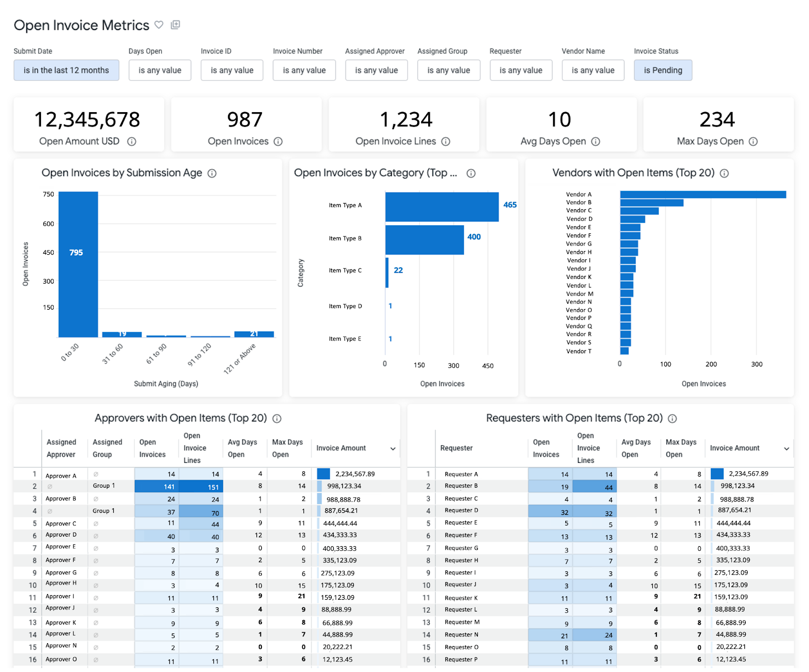Click info icon for Avg Days Open

596,141
